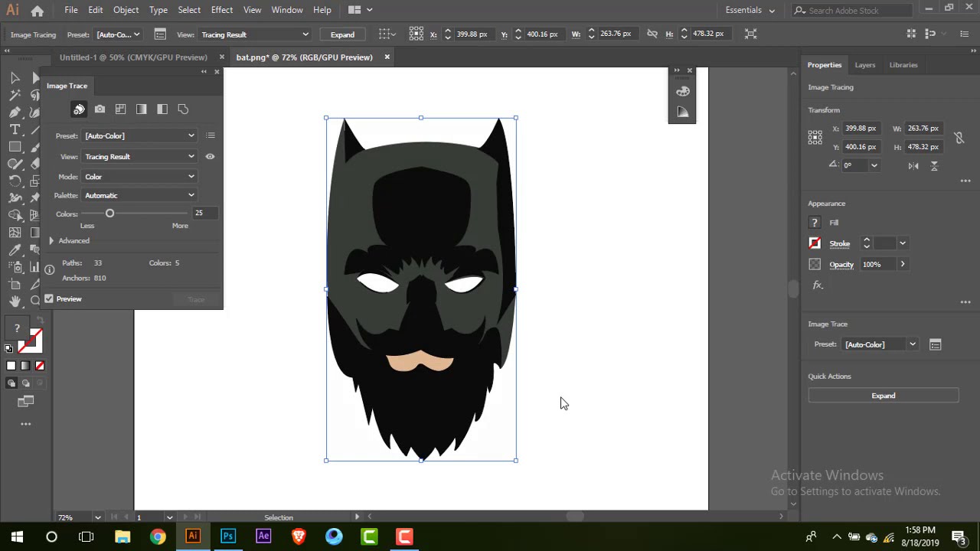Open the Preset dropdown in Image Trace panel
This screenshot has width=980, height=551.
tap(140, 135)
